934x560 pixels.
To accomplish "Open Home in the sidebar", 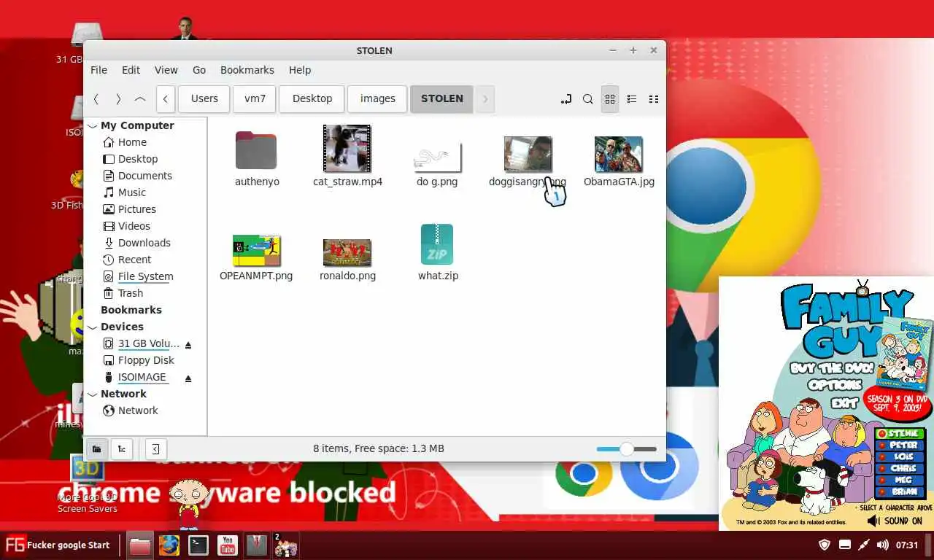I will (132, 142).
